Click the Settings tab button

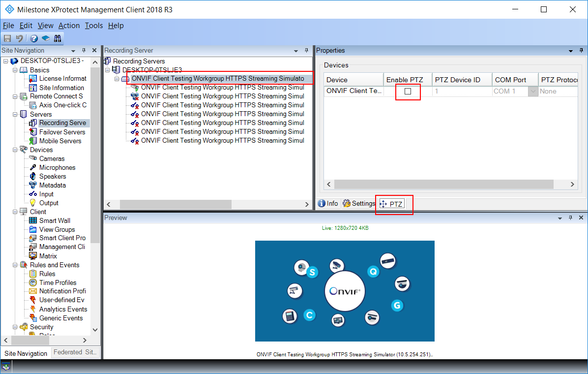coord(358,203)
